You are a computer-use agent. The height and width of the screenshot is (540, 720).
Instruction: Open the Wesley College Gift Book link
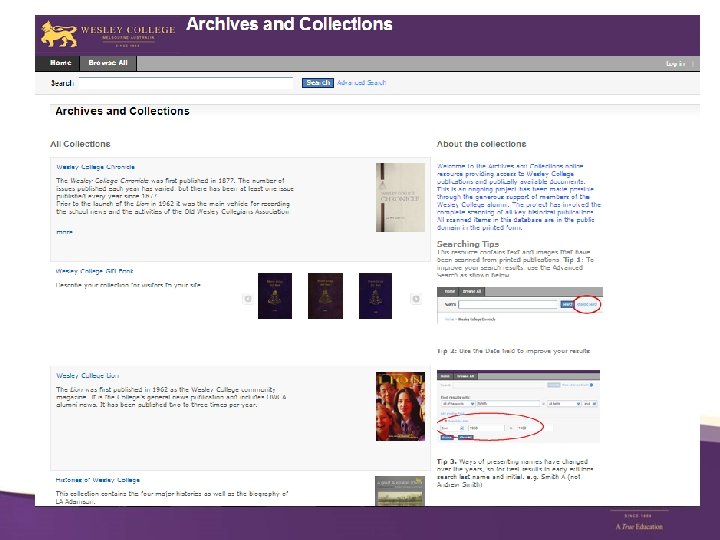click(x=95, y=271)
